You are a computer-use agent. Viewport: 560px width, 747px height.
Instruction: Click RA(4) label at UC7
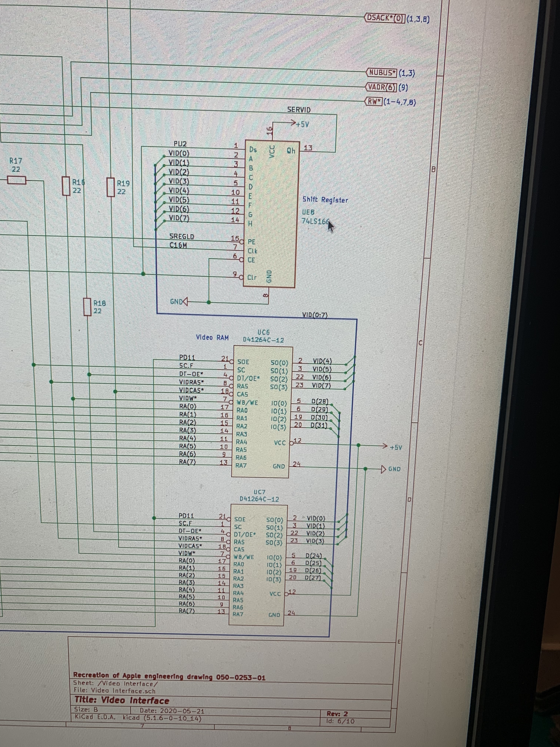point(187,589)
